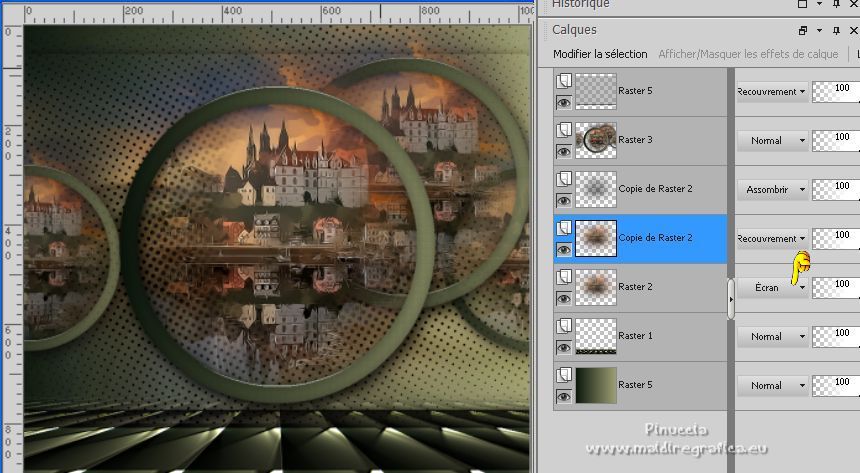
Task: Select the gradient thumbnail of bottom Raster 5 layer
Action: (x=596, y=386)
